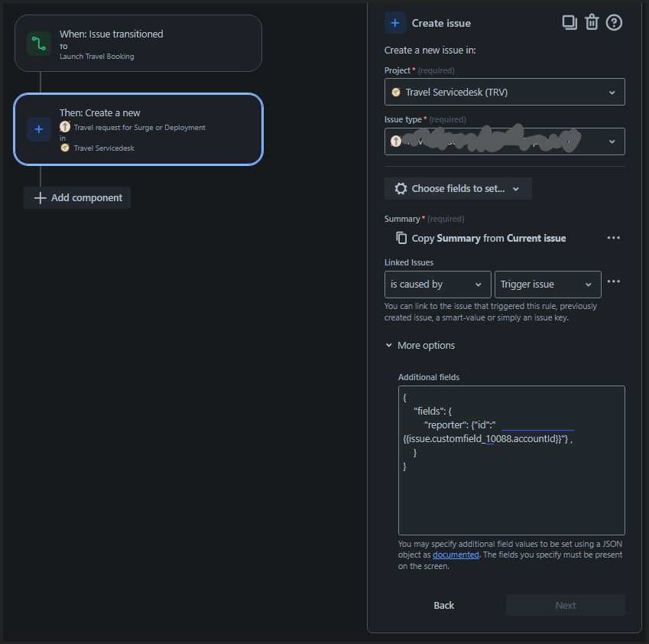Screen dimensions: 649x644
Task: Open the Issue type dropdown
Action: pyautogui.click(x=505, y=141)
